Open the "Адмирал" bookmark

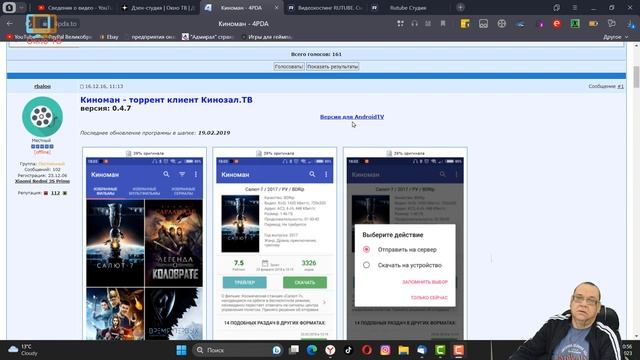[208, 37]
